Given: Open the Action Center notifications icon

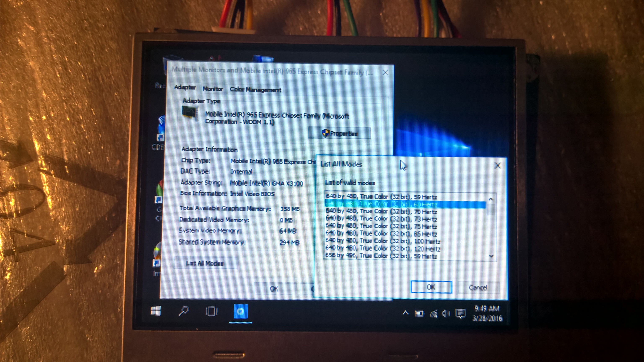Looking at the screenshot, I should [461, 313].
